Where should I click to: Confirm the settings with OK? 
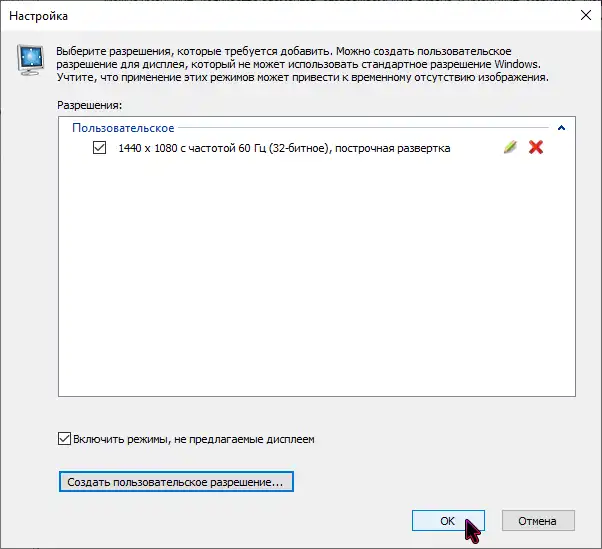pos(447,521)
